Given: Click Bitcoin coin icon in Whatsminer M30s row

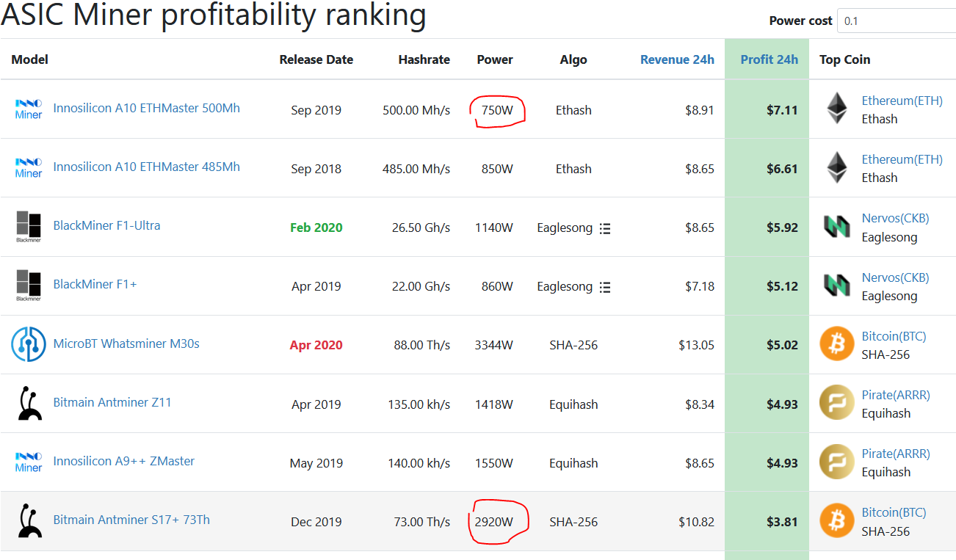Looking at the screenshot, I should [x=837, y=344].
